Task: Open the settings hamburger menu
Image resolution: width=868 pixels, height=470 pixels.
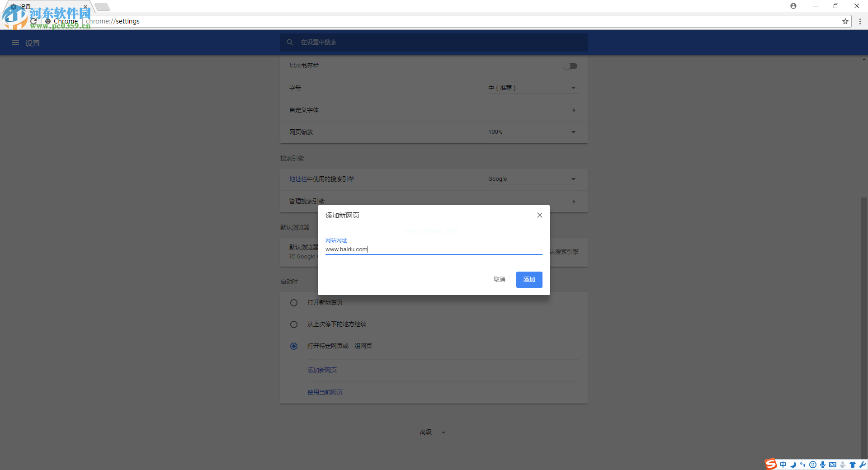Action: click(15, 43)
